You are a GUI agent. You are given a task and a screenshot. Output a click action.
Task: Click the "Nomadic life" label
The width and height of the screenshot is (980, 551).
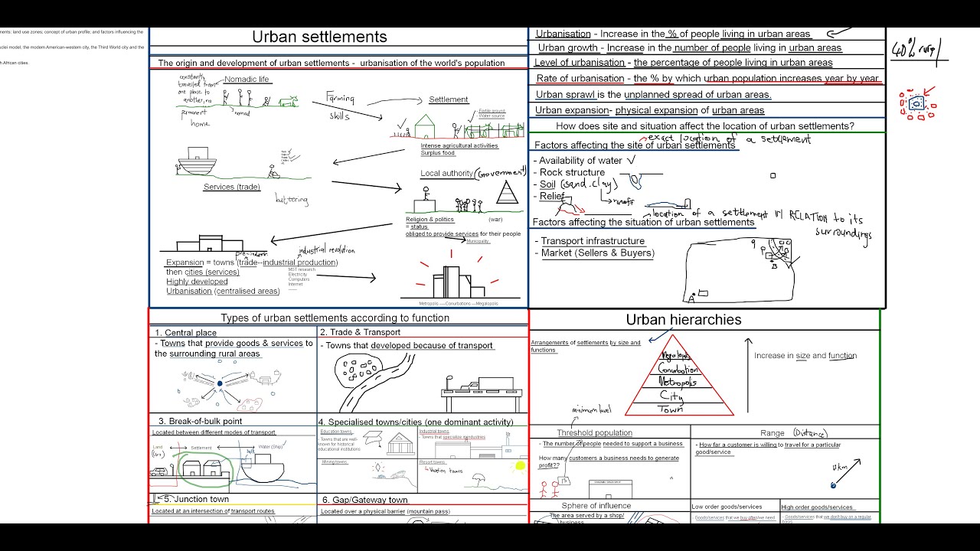coord(247,79)
